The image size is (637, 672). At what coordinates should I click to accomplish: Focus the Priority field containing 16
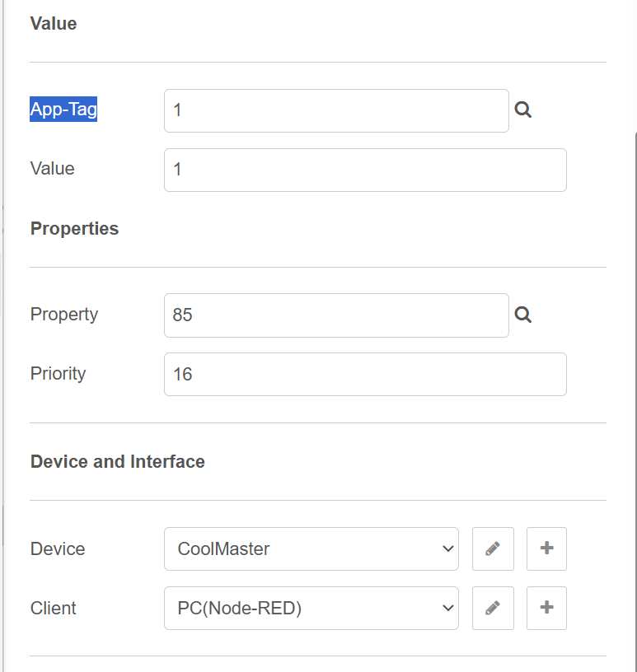[x=365, y=374]
